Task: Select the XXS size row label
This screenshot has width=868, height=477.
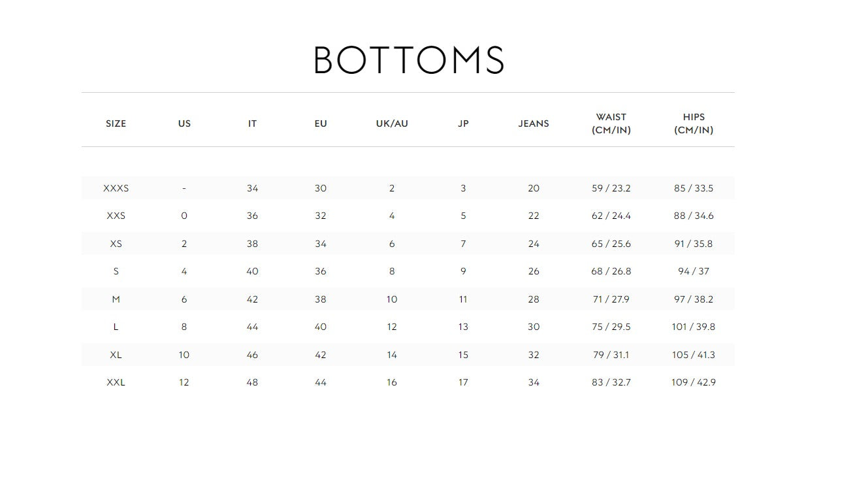Action: point(116,216)
